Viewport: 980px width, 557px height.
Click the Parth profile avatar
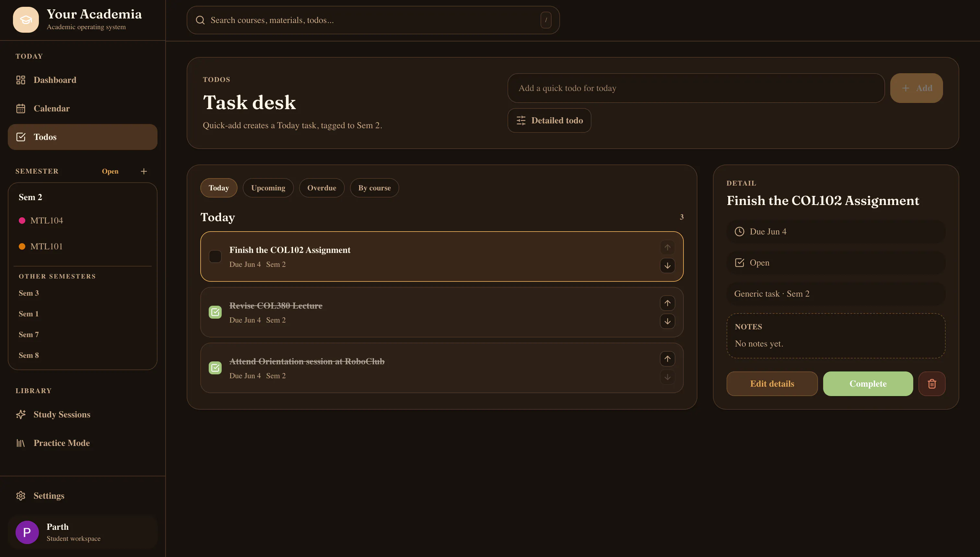click(x=27, y=532)
